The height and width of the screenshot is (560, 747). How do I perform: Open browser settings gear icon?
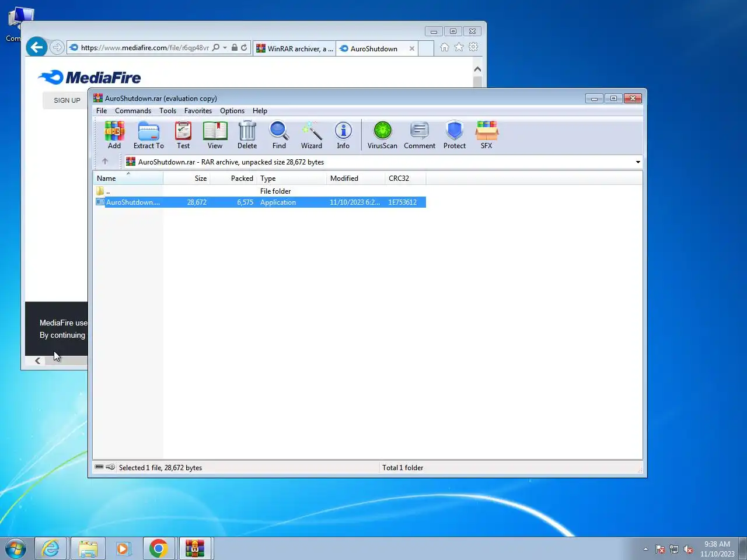(473, 47)
